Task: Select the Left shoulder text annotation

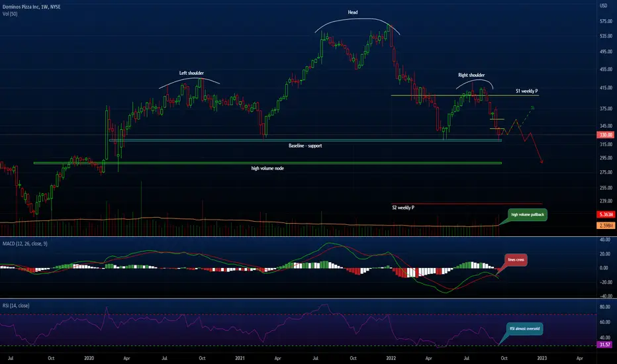Action: pos(191,73)
